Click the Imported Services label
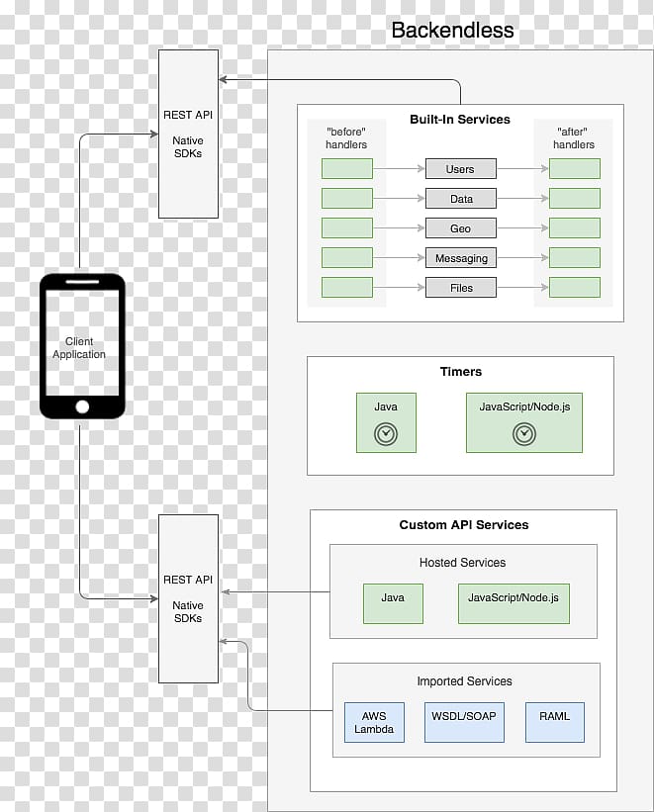This screenshot has width=654, height=812. coord(464,681)
